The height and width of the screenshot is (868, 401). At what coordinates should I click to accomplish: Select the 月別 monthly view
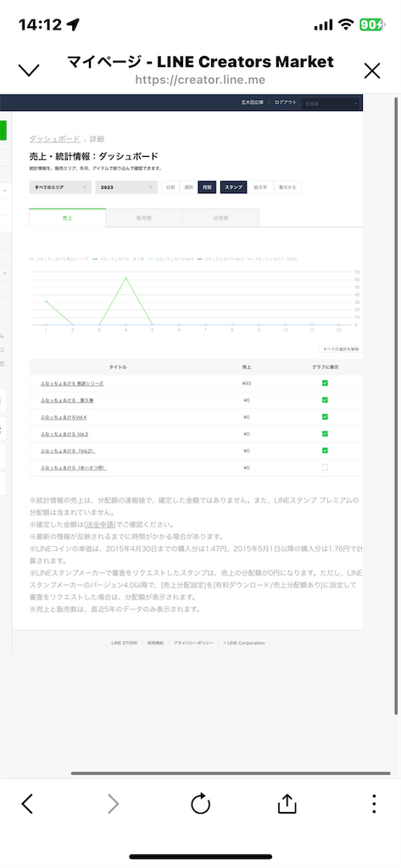click(x=207, y=187)
